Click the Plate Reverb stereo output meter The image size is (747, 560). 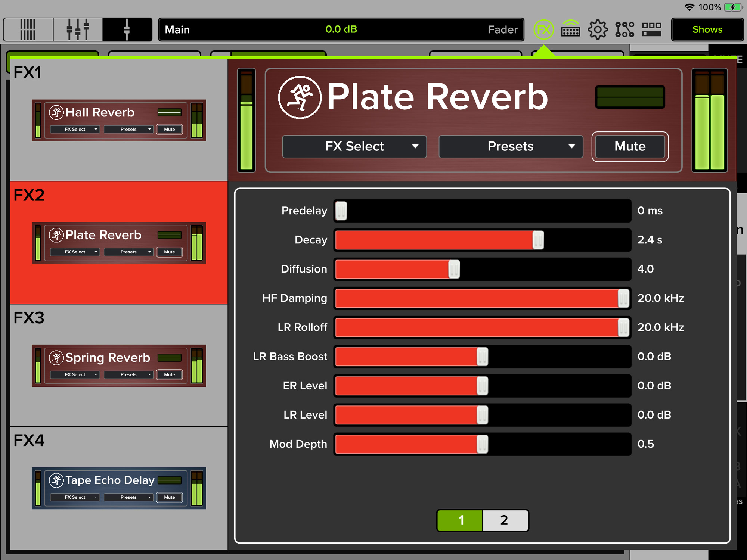coord(709,120)
